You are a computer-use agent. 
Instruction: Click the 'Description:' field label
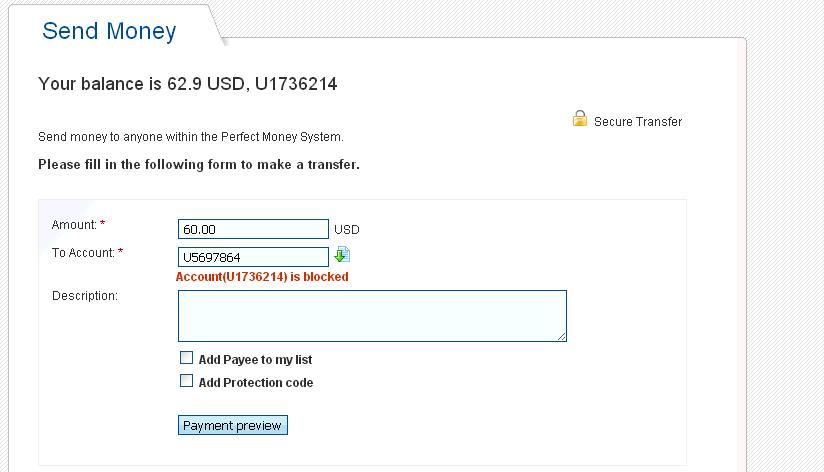[x=84, y=296]
